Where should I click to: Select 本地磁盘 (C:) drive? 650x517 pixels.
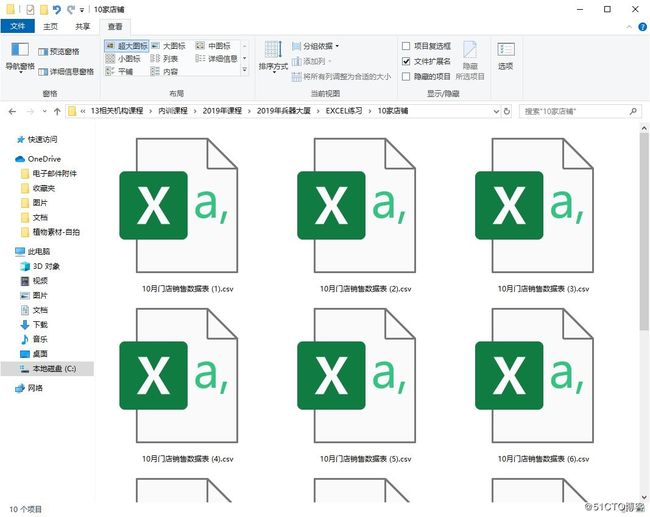click(47, 369)
